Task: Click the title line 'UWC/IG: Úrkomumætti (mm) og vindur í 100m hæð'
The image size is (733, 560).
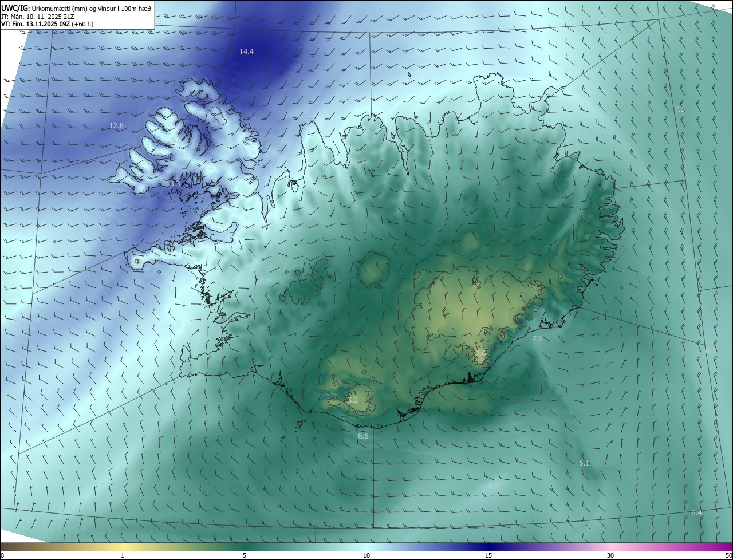Action: tap(76, 8)
